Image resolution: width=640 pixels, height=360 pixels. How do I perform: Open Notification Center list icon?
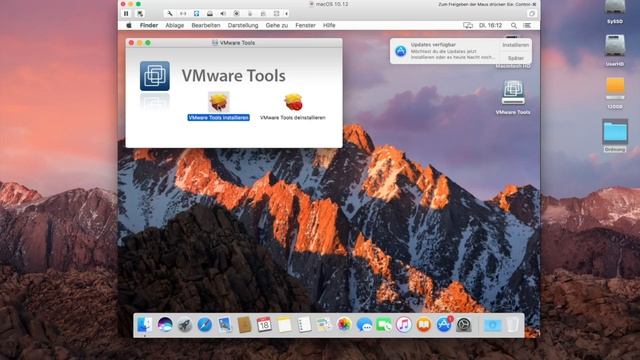click(527, 25)
